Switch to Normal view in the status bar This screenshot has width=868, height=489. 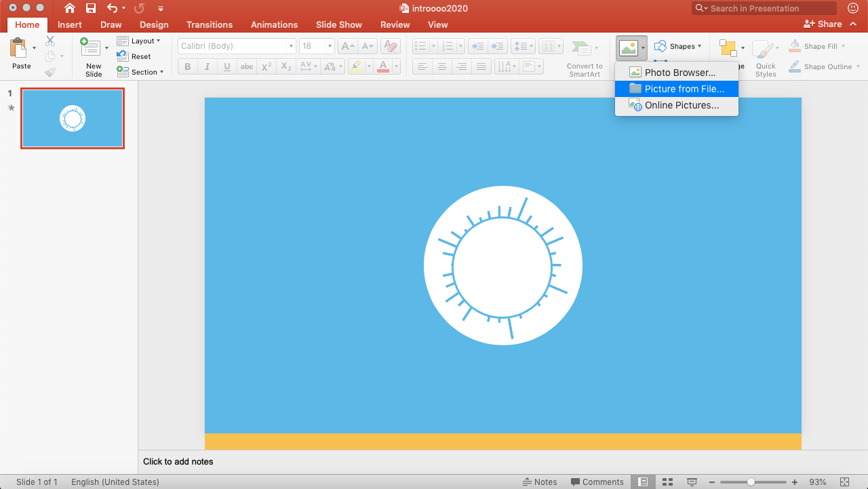pyautogui.click(x=643, y=482)
